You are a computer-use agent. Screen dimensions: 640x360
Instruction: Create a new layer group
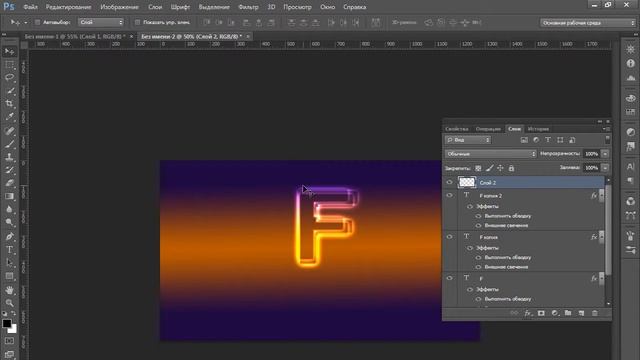(568, 313)
